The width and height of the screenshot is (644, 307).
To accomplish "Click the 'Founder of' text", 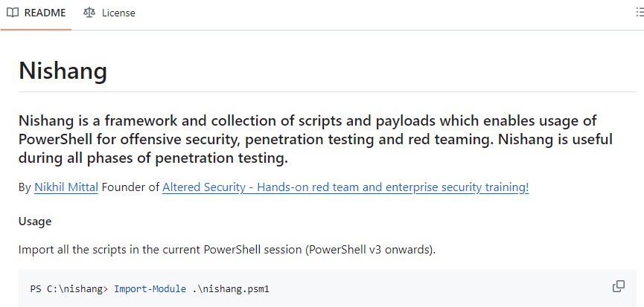I will point(130,187).
